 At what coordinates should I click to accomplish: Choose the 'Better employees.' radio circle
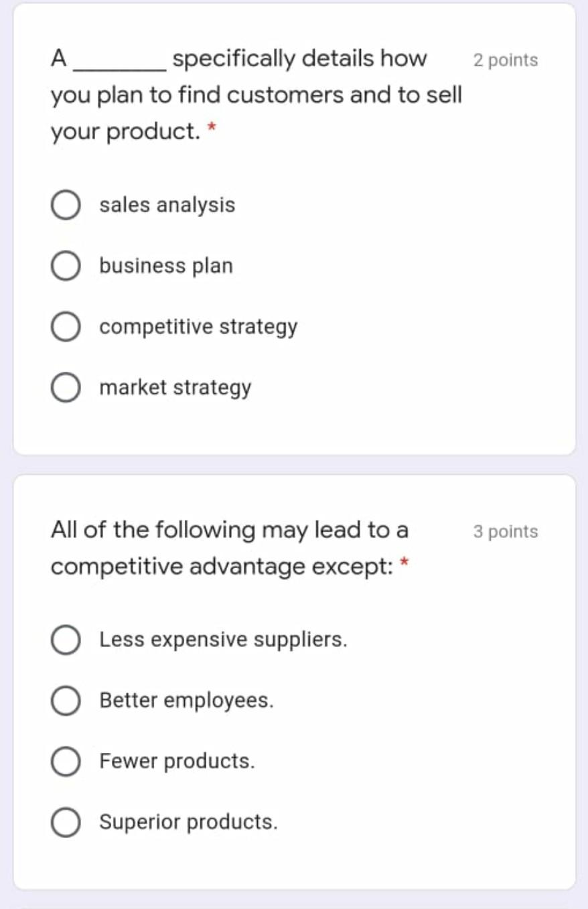pos(66,701)
